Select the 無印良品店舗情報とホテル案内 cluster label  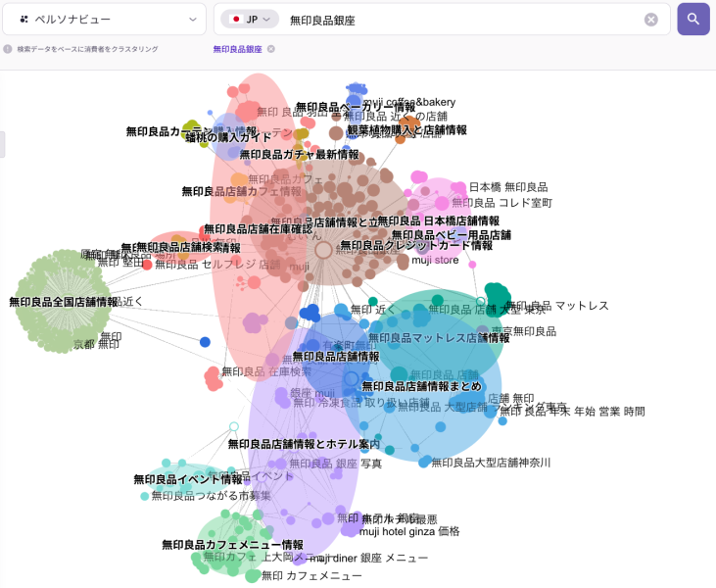(x=304, y=444)
